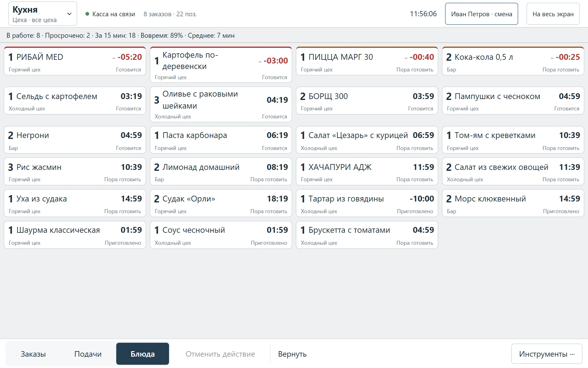Open the Брускетта с томатами card

[367, 235]
